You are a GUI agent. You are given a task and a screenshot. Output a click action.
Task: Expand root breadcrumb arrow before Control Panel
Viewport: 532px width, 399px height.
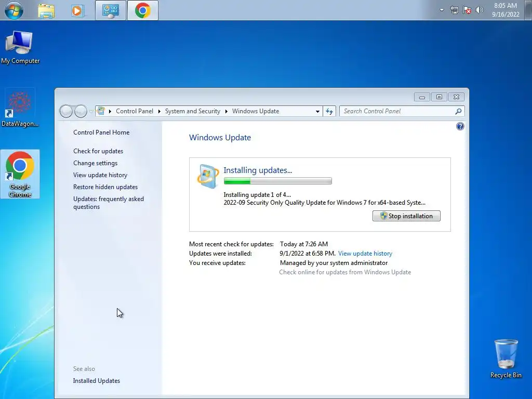[x=110, y=111]
